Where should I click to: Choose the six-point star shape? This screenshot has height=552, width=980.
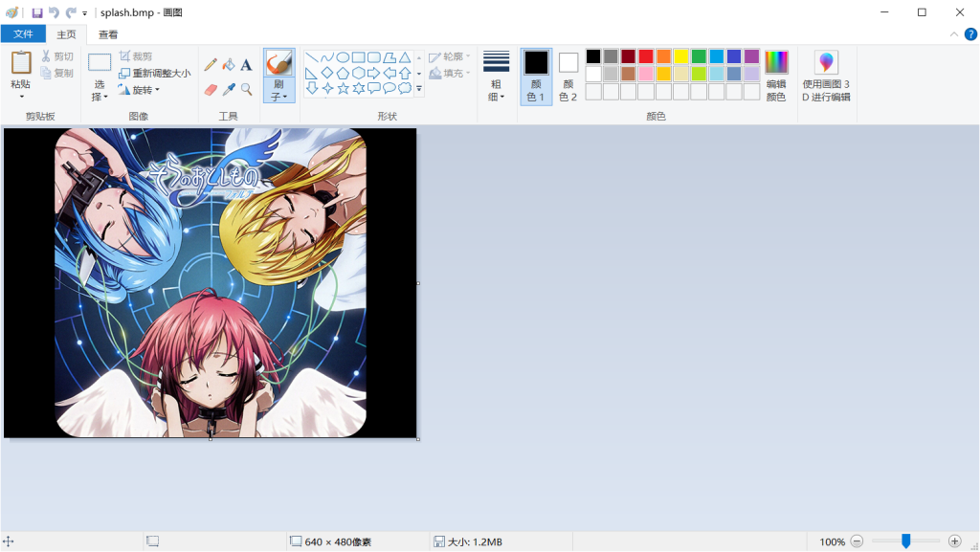[x=358, y=88]
